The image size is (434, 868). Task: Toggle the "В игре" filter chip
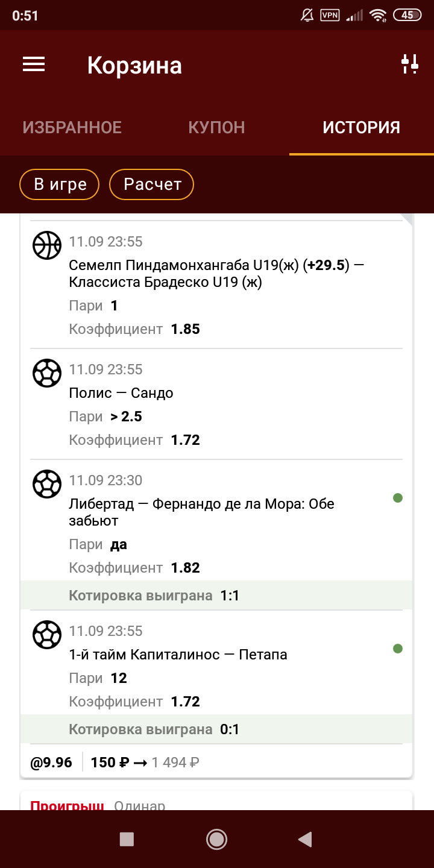pos(60,184)
